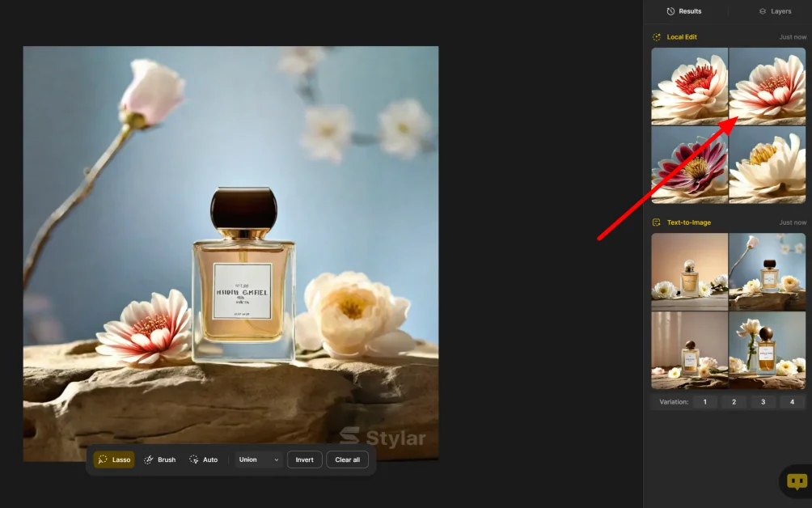This screenshot has width=812, height=508.
Task: Click the Clear all button
Action: (x=348, y=459)
